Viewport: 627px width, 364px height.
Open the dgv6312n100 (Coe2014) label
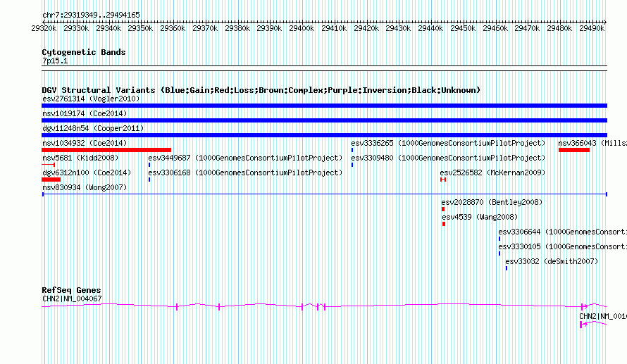87,172
